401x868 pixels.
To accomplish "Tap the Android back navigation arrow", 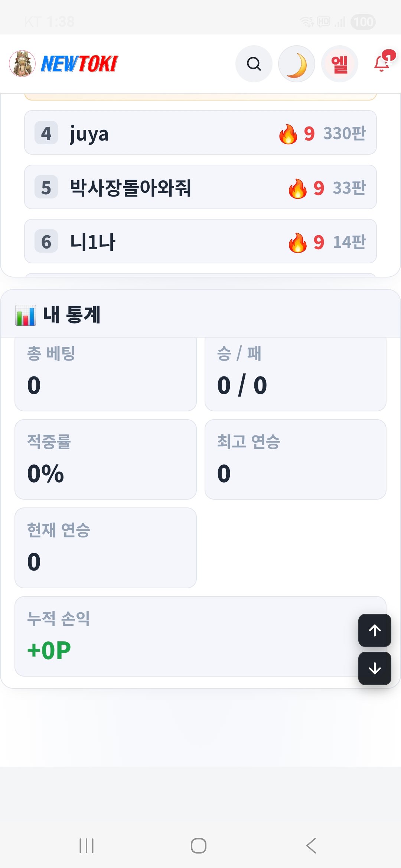I will (312, 846).
